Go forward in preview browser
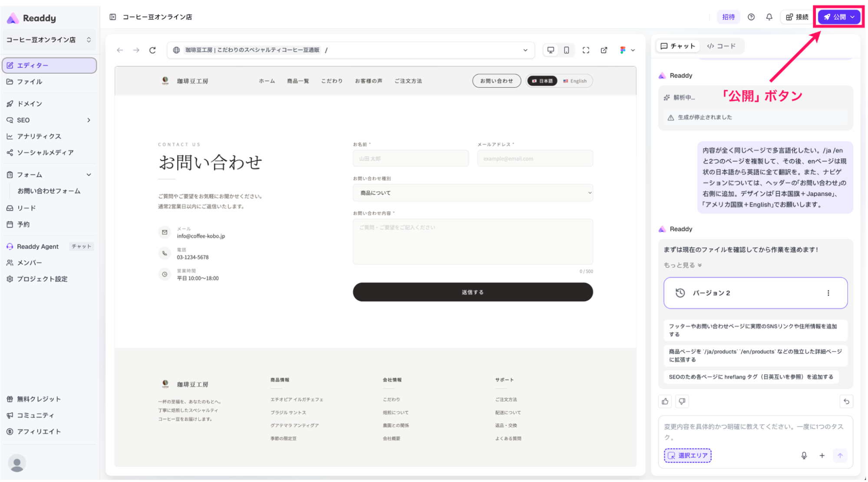 136,50
